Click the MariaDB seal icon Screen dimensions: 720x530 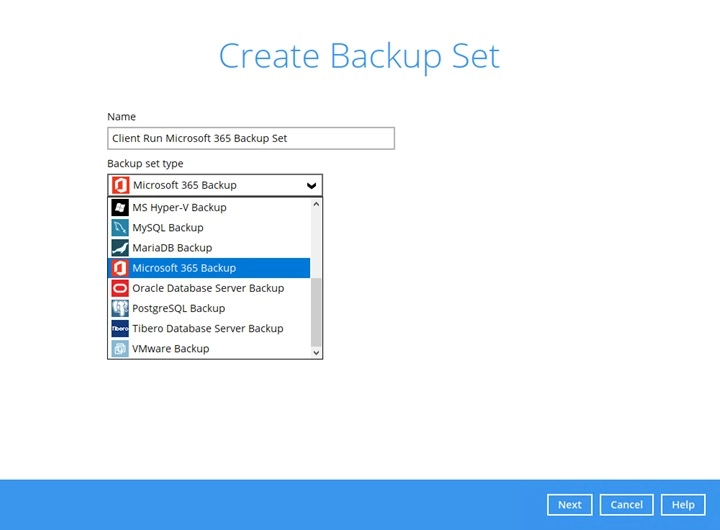[120, 248]
